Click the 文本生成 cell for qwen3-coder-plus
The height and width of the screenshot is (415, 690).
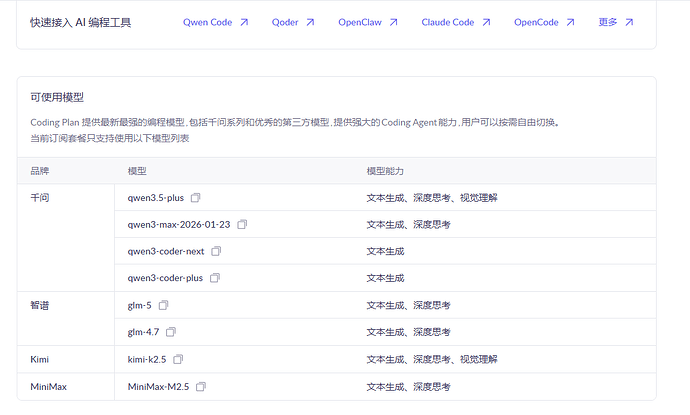pyautogui.click(x=385, y=278)
